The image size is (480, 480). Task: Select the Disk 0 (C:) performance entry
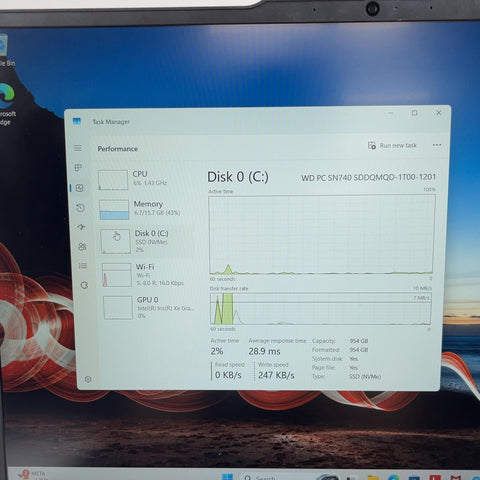click(x=148, y=241)
